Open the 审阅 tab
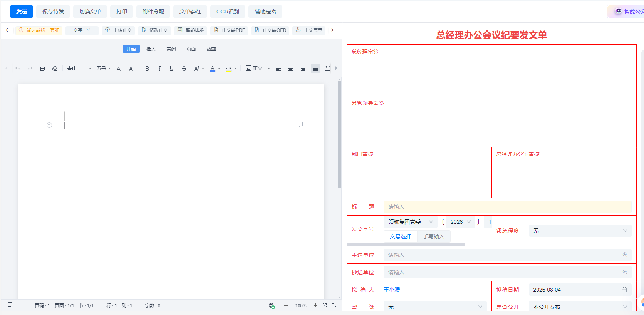This screenshot has width=644, height=315. (x=171, y=49)
